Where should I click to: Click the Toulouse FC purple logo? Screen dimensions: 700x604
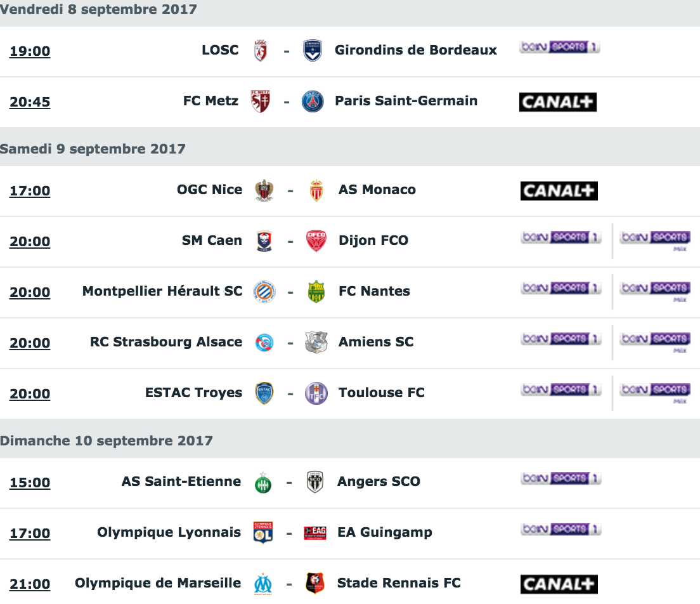pos(316,393)
